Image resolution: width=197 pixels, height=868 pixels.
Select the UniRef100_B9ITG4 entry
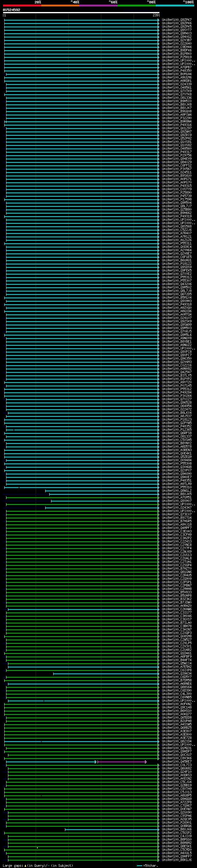pos(177,518)
